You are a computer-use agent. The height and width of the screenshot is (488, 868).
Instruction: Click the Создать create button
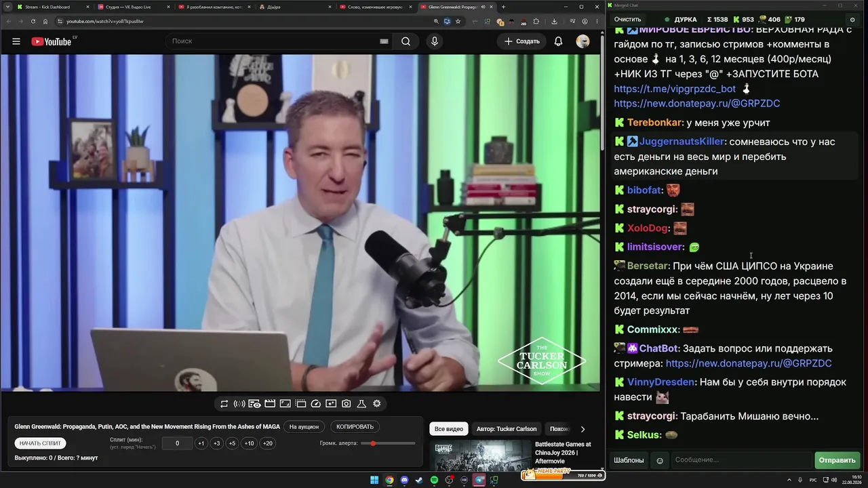[521, 41]
